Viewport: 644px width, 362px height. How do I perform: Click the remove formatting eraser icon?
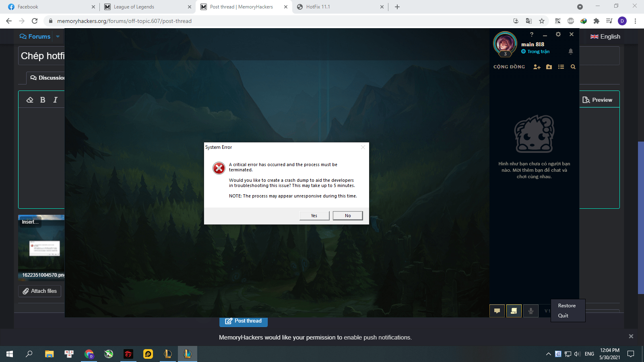pyautogui.click(x=30, y=100)
